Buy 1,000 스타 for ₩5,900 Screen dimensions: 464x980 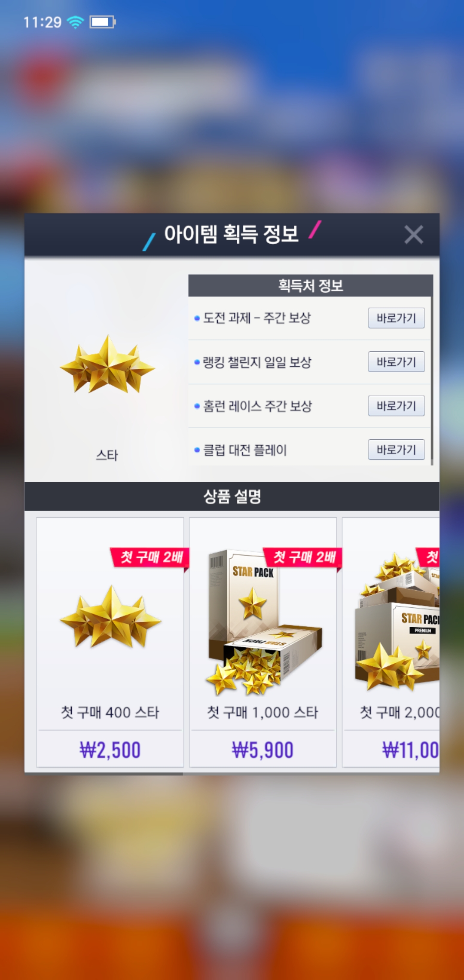tap(263, 750)
